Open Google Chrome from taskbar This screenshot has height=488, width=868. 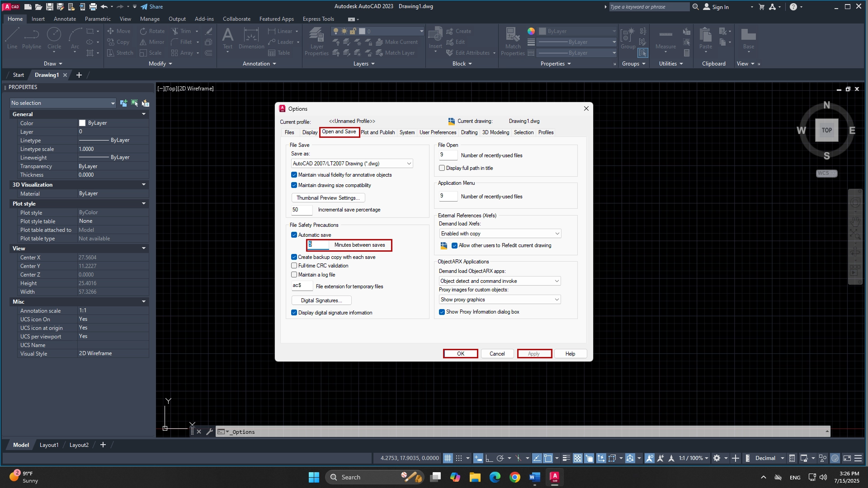click(x=515, y=477)
